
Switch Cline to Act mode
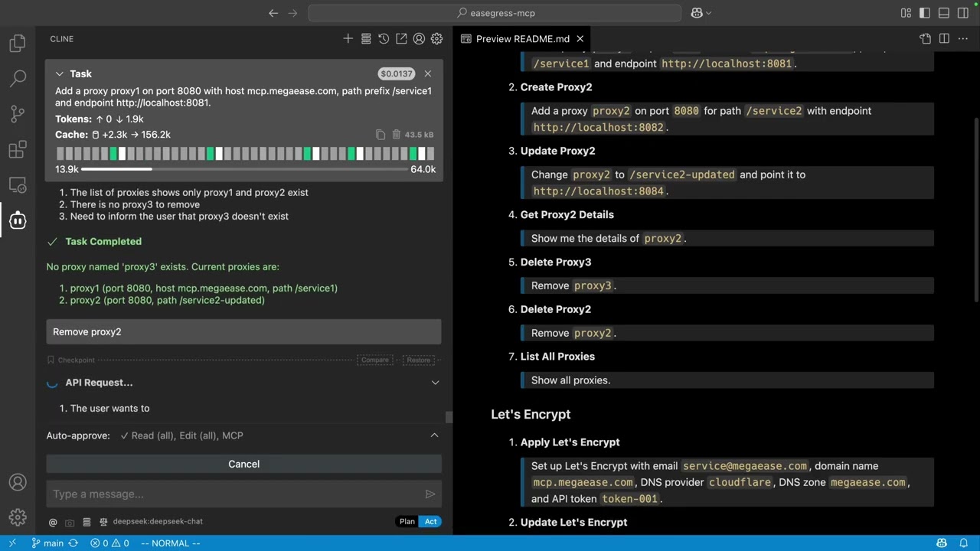click(431, 522)
